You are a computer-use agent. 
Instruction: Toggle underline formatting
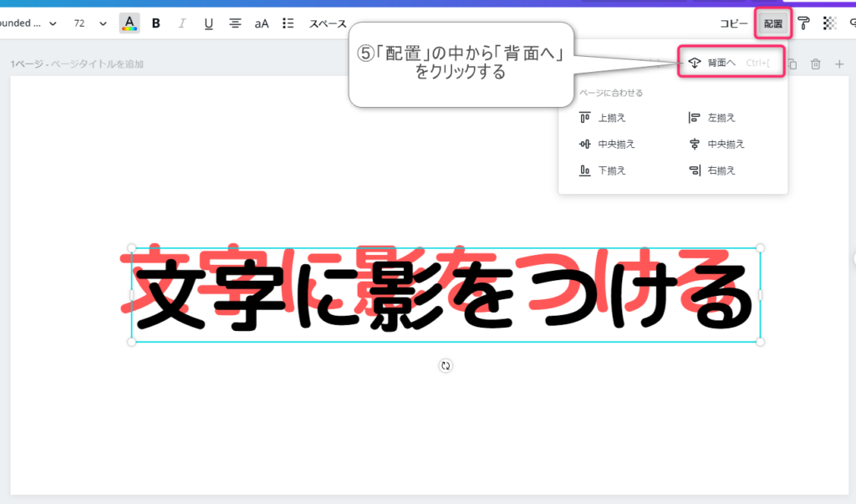(x=208, y=23)
